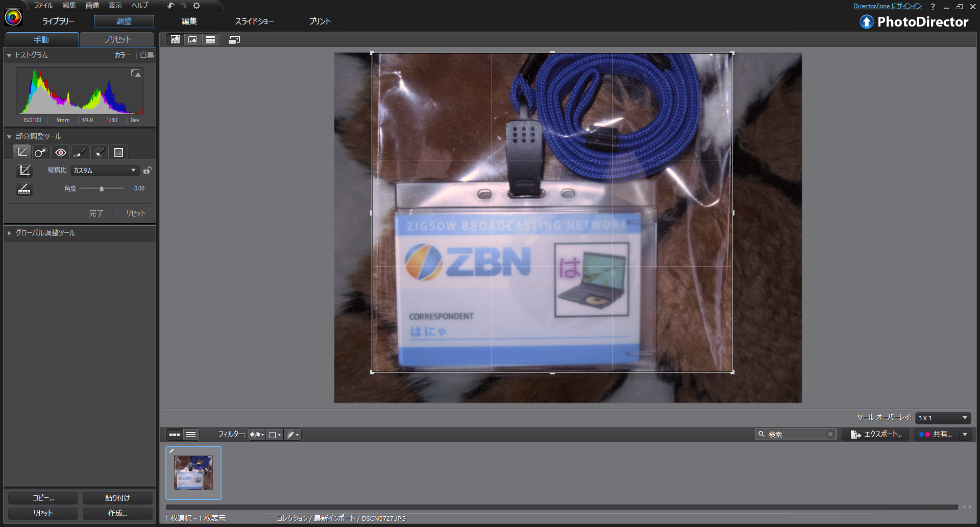Click リセット in the crop tool panel
Screen dimensions: 980x527
tap(136, 213)
